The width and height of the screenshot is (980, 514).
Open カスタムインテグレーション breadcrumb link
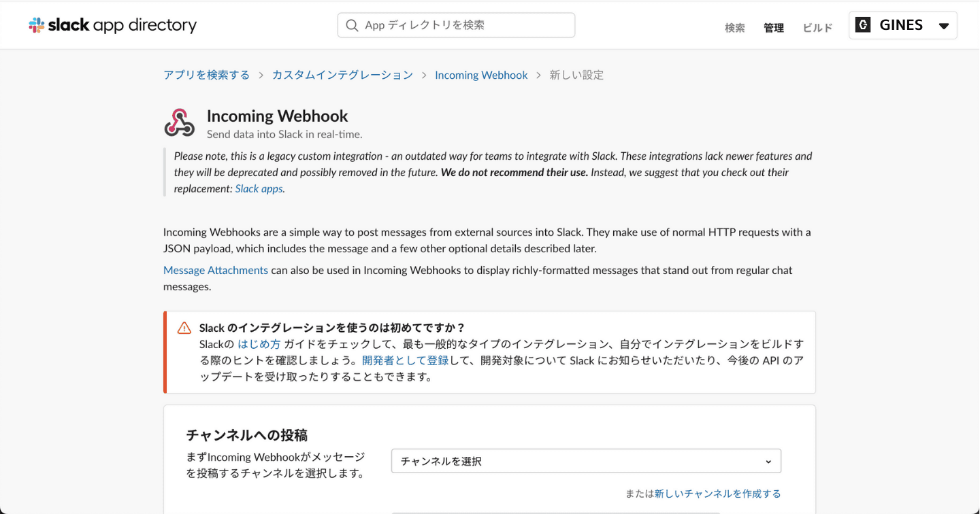(342, 75)
